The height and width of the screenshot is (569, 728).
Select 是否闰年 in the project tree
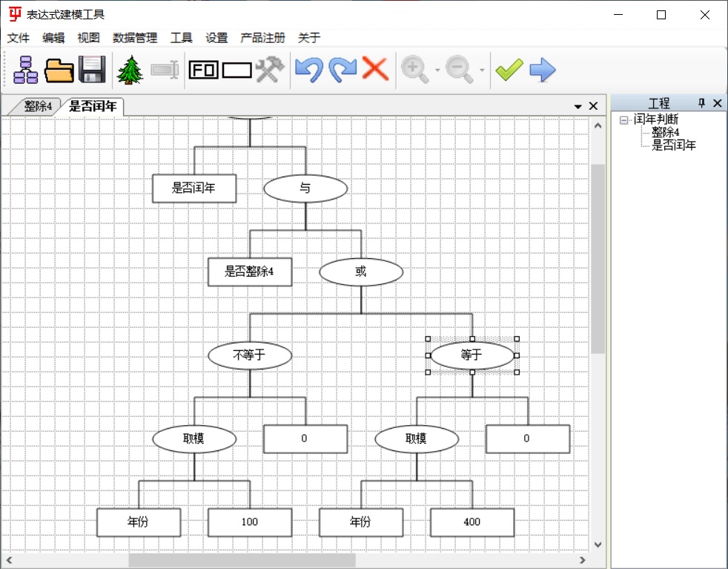point(673,145)
